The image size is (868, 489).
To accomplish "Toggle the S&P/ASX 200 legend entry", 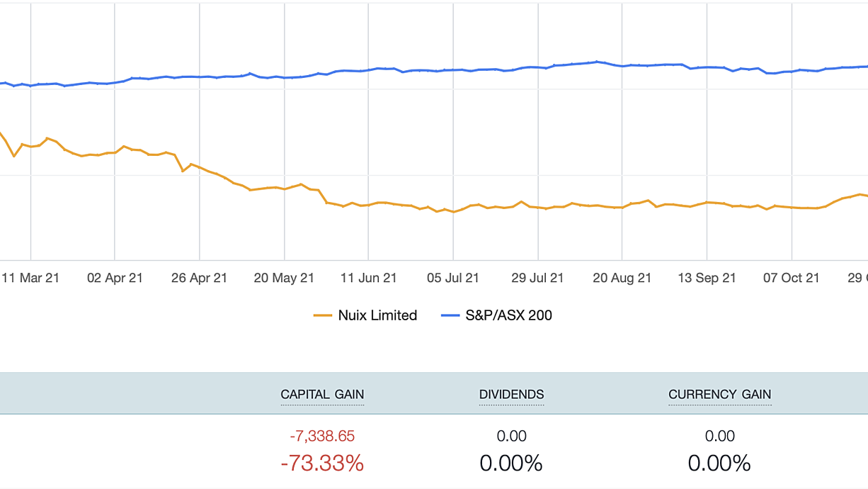I will [496, 315].
